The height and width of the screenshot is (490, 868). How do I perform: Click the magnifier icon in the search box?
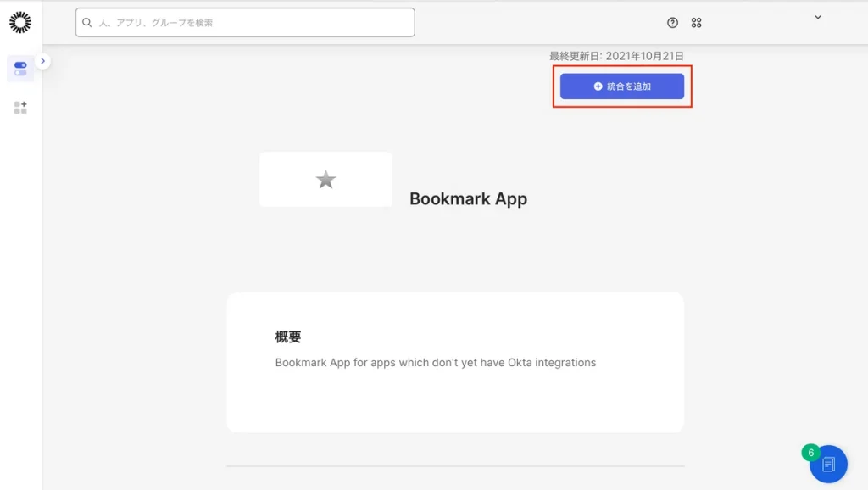click(87, 23)
